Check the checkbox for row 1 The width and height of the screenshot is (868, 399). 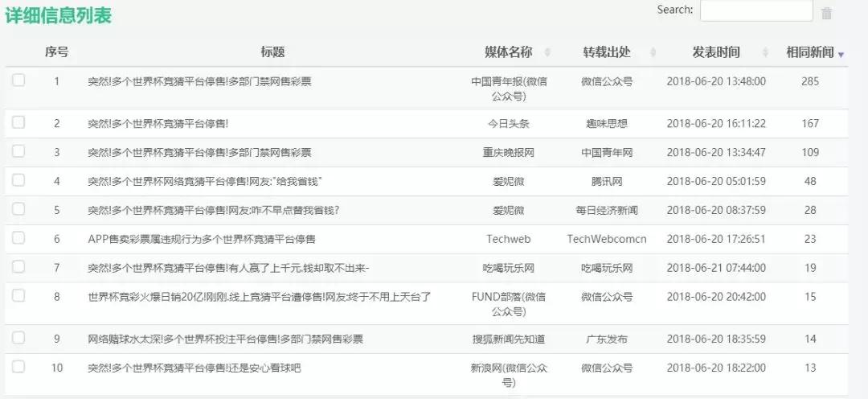coord(18,80)
